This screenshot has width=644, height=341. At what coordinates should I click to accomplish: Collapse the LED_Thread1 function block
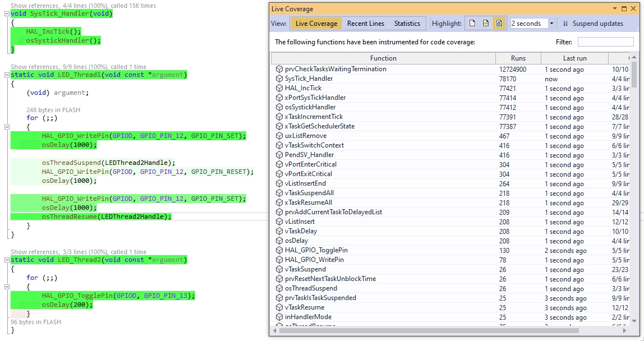[x=7, y=75]
